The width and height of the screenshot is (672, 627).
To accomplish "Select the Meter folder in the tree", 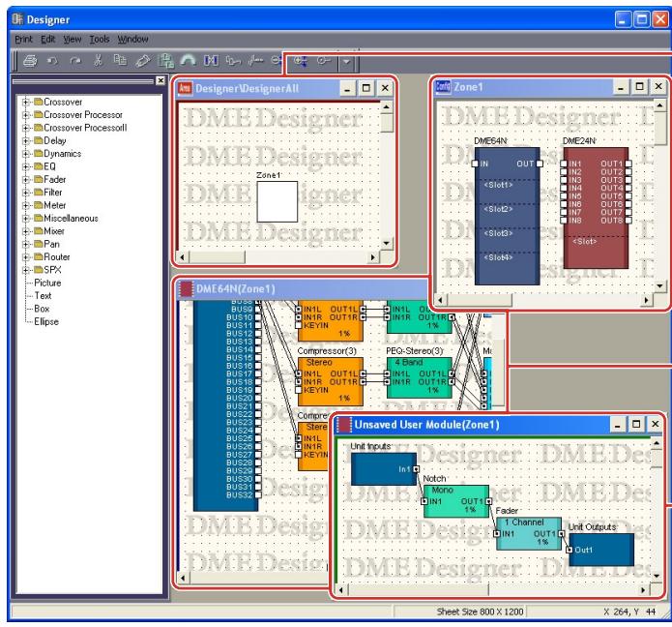I will tap(55, 205).
